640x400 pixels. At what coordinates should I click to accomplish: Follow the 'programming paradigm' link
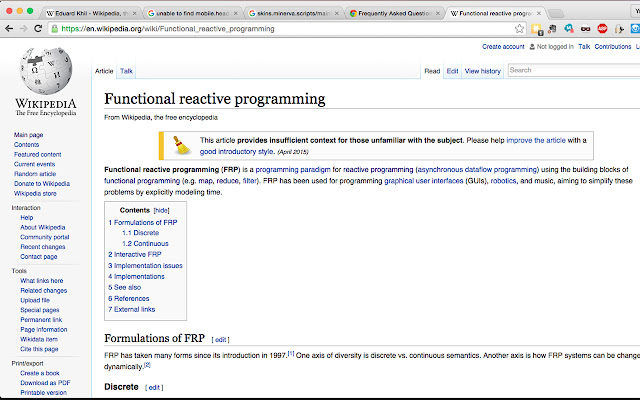tap(293, 170)
